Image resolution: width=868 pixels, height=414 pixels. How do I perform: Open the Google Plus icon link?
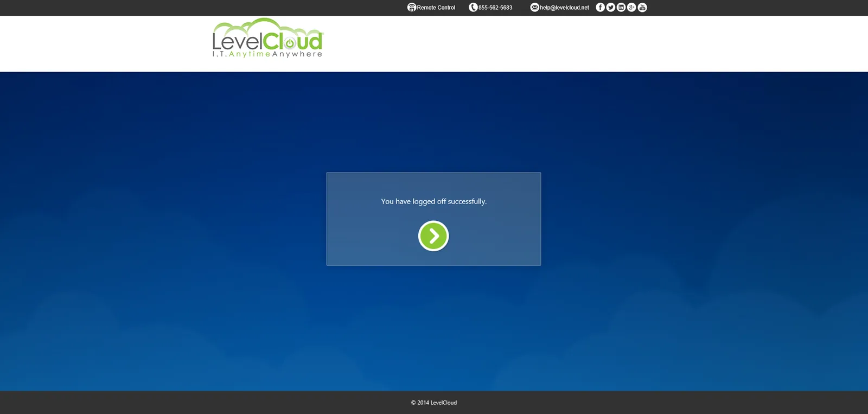pos(631,7)
